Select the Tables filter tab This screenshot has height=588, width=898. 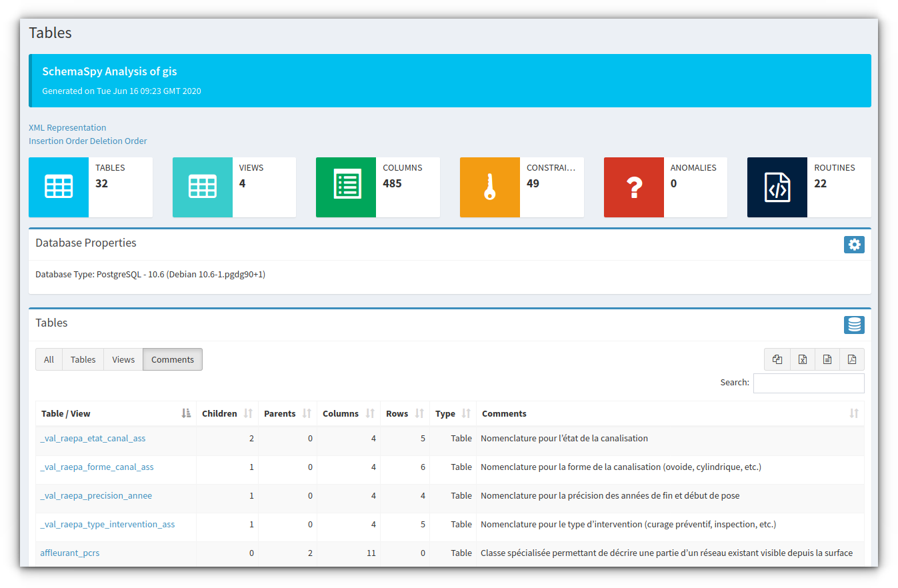point(83,359)
